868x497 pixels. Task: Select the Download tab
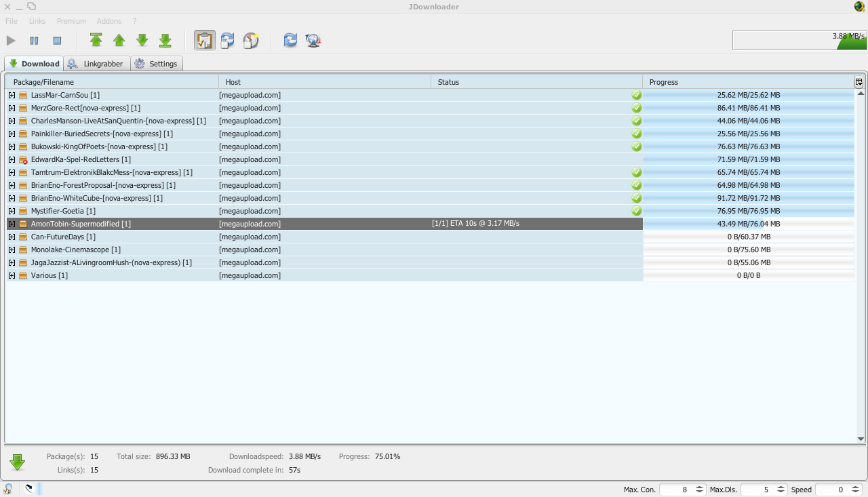click(34, 64)
